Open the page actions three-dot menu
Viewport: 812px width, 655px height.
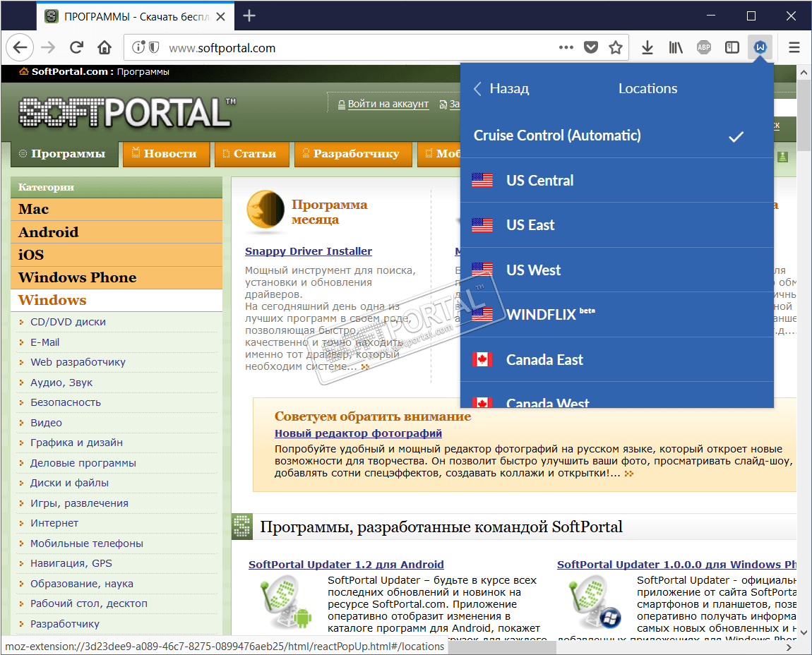566,47
